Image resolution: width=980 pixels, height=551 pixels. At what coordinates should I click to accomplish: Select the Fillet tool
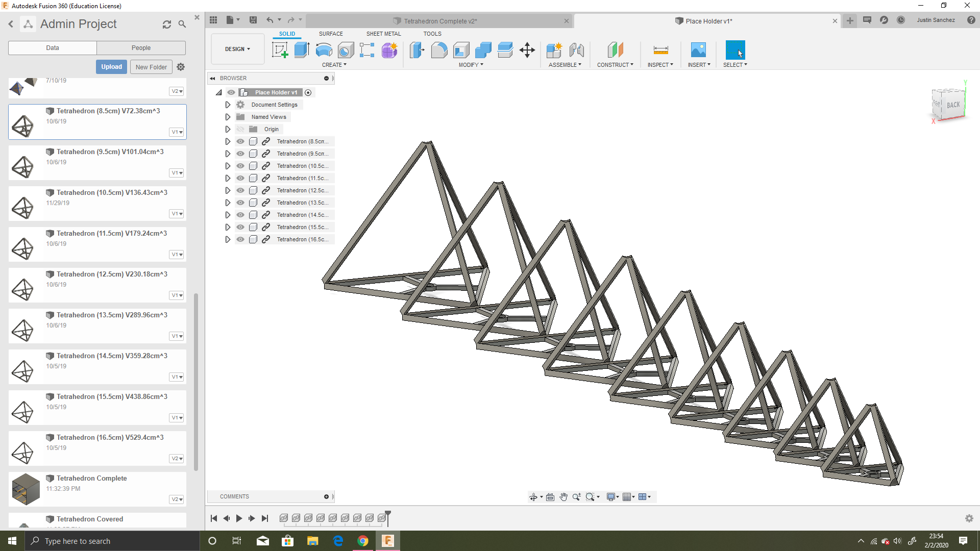pyautogui.click(x=439, y=50)
